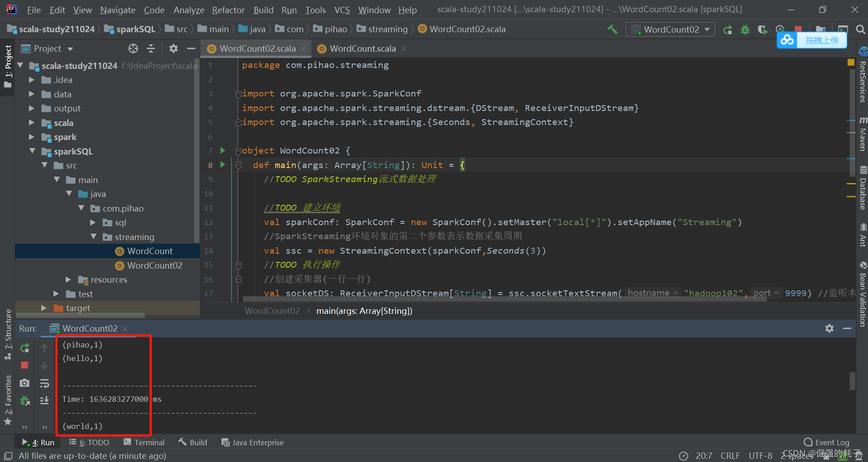
Task: Click UTF-8 encoding in status bar
Action: click(760, 456)
